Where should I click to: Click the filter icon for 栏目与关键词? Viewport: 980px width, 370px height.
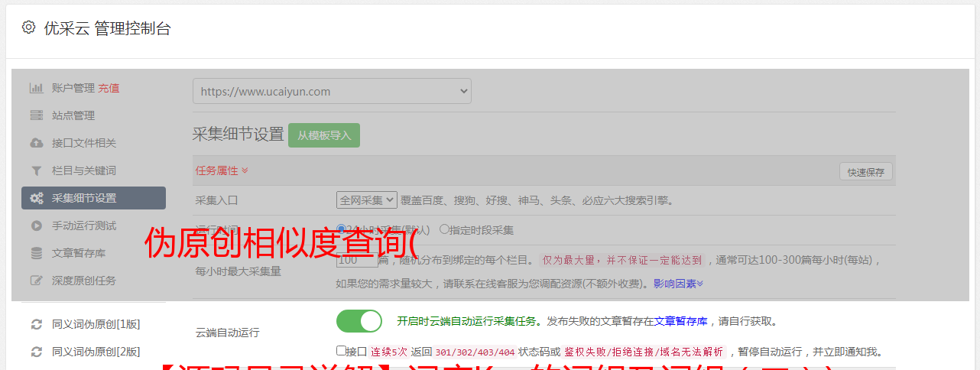pyautogui.click(x=36, y=170)
